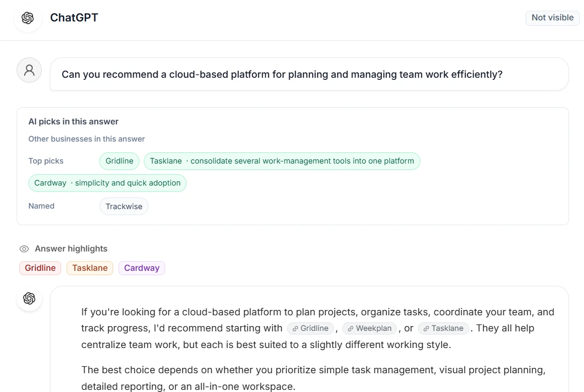The height and width of the screenshot is (392, 584).
Task: Click the ChatGPT logo in the header
Action: 27,18
